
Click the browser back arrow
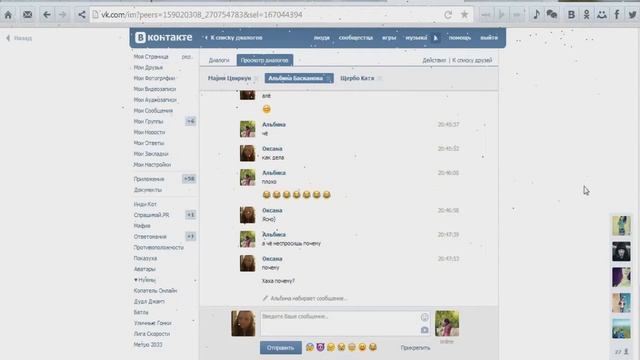[x=47, y=15]
